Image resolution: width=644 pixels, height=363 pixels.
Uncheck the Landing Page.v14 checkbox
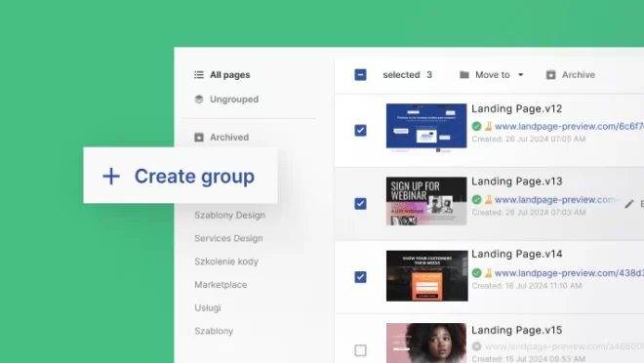coord(360,277)
